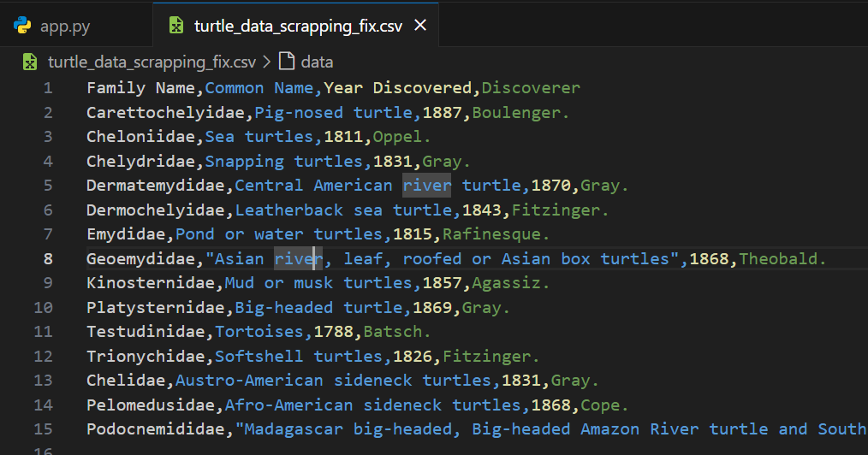Click 'Pig-nosed turtle' text
This screenshot has width=868, height=455.
point(333,113)
